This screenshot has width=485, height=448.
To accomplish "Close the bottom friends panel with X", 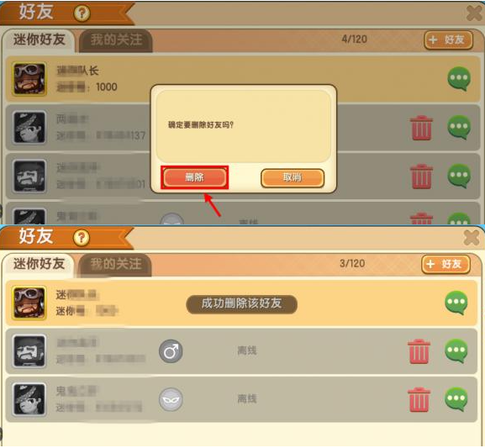I will [x=472, y=238].
